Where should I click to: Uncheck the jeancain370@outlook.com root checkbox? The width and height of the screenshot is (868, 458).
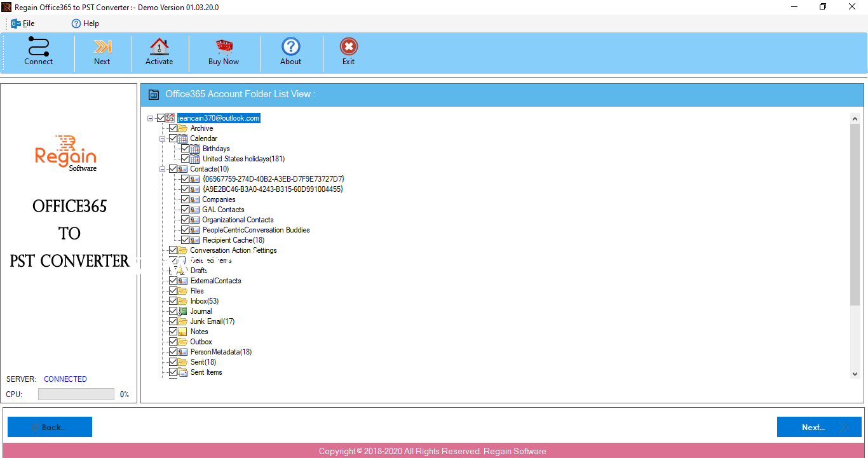coord(161,118)
